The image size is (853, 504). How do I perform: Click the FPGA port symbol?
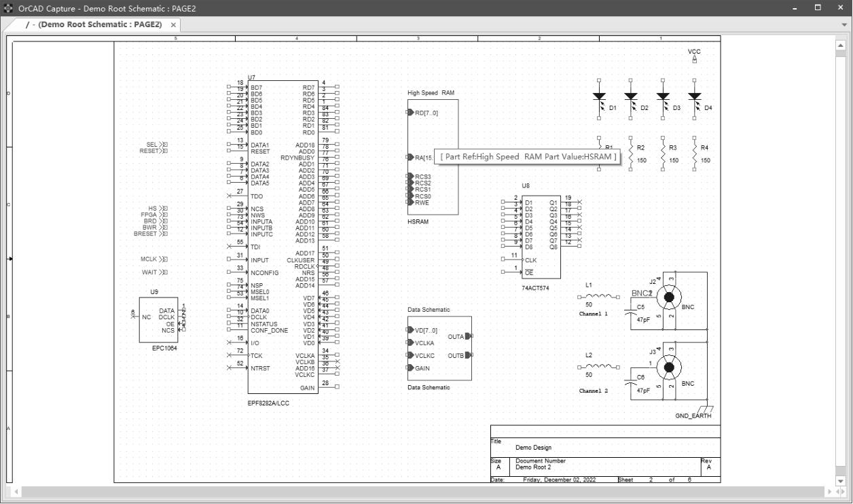point(164,215)
